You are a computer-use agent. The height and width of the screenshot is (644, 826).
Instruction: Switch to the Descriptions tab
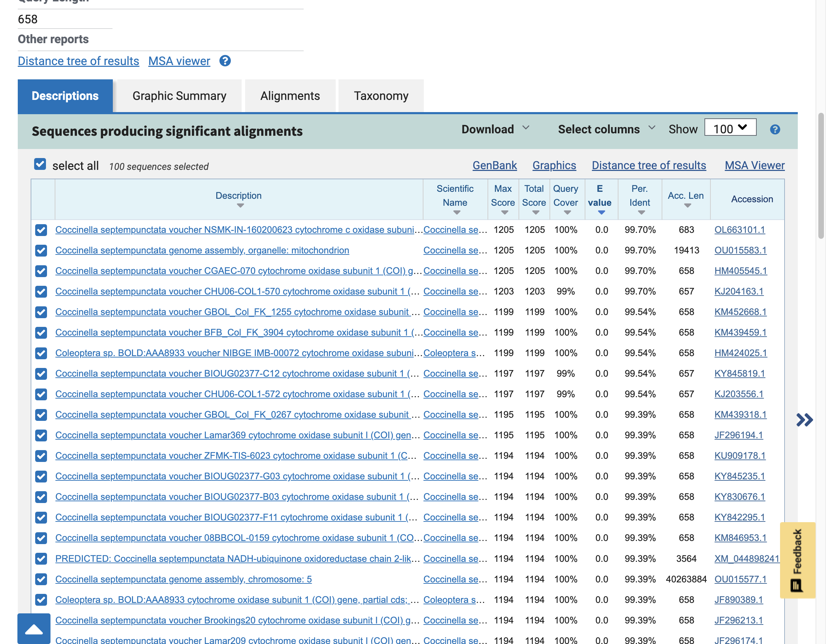pos(65,96)
